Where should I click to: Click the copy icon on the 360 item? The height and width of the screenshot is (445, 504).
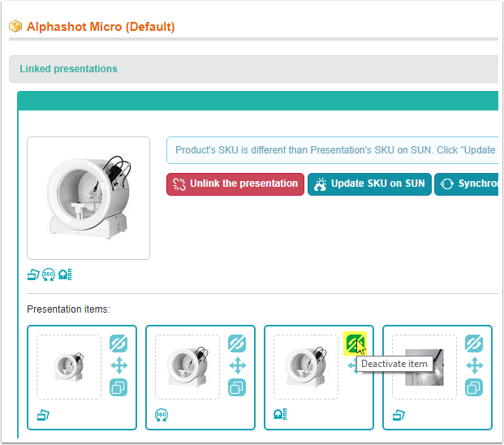[x=237, y=387]
